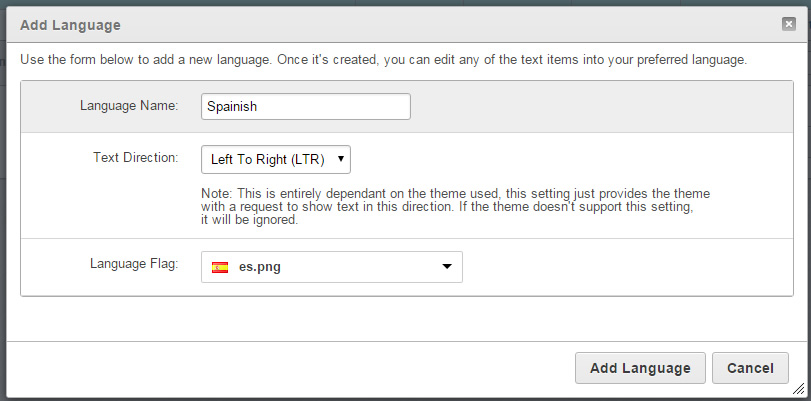This screenshot has width=811, height=401.
Task: Close the Add Language dialog with X
Action: point(789,22)
